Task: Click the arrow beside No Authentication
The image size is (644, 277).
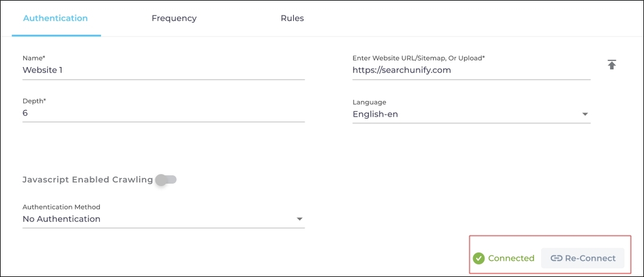Action: tap(299, 219)
